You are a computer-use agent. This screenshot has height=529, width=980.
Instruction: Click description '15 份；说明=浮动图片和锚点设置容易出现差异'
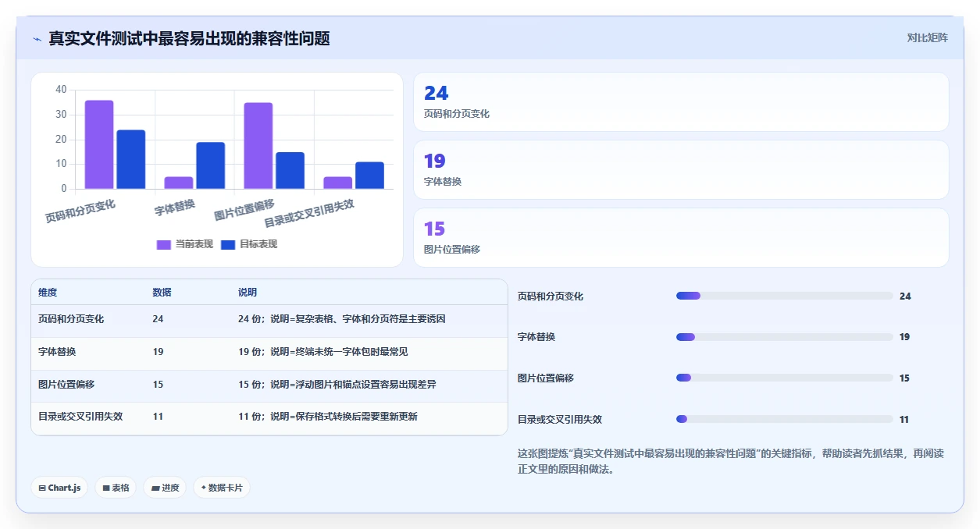tap(337, 385)
